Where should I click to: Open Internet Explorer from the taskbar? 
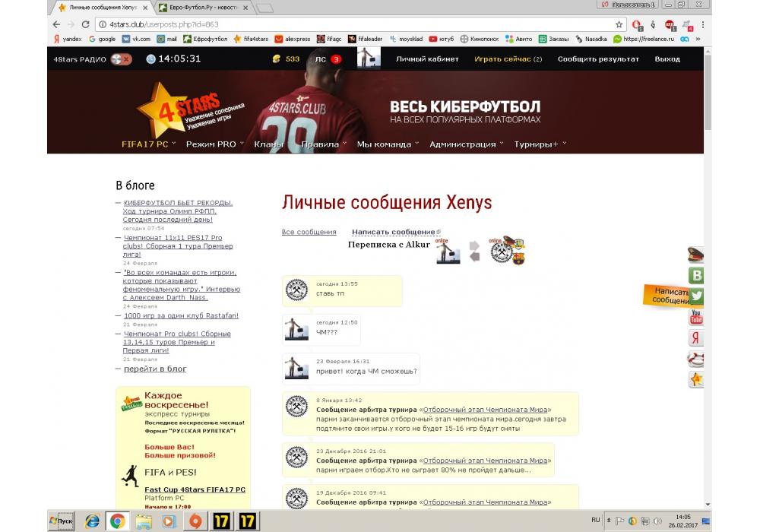pos(93,521)
